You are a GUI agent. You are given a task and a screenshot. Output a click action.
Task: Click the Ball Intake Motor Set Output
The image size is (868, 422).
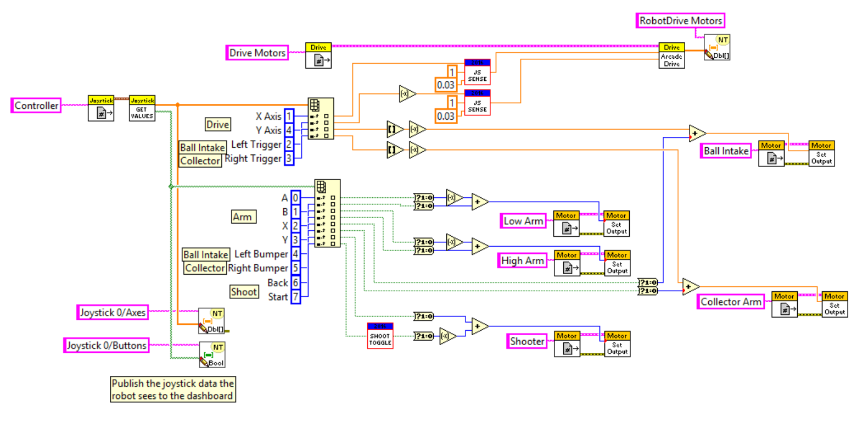click(821, 154)
